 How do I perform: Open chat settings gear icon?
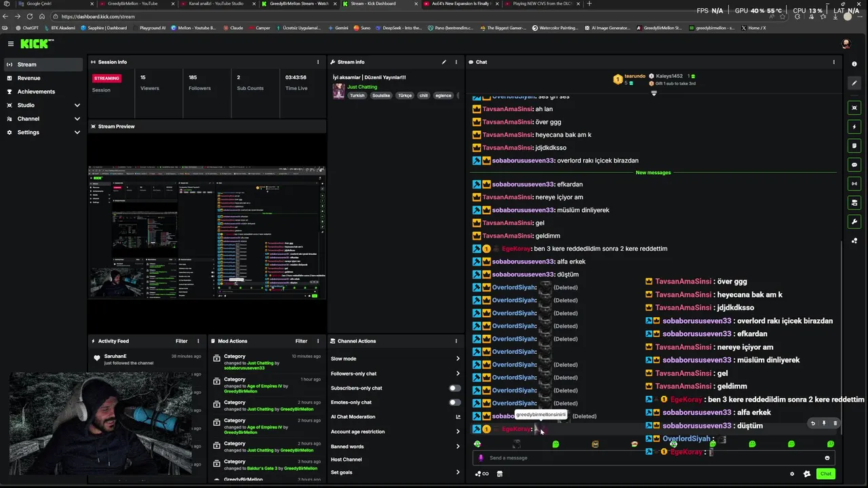(x=792, y=474)
